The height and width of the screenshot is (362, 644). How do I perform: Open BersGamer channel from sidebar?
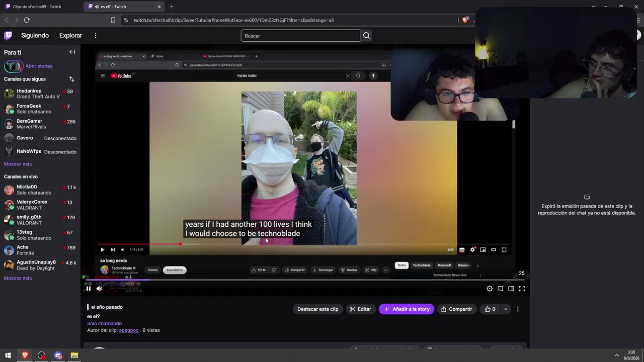40,124
